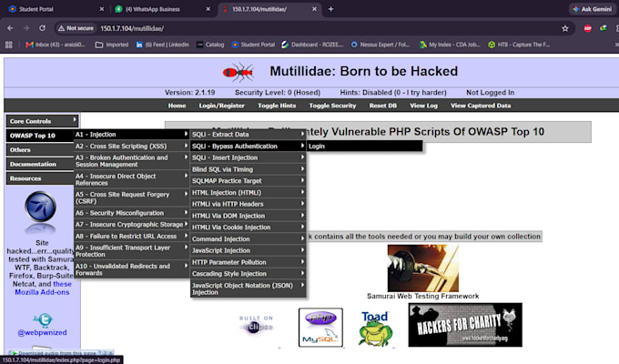Open the Nessus Expert bookmark
This screenshot has height=364, width=619.
381,45
